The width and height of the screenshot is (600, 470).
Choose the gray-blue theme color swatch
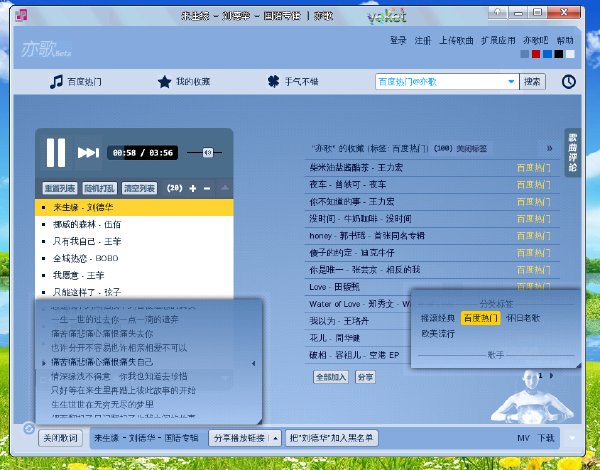coord(525,54)
